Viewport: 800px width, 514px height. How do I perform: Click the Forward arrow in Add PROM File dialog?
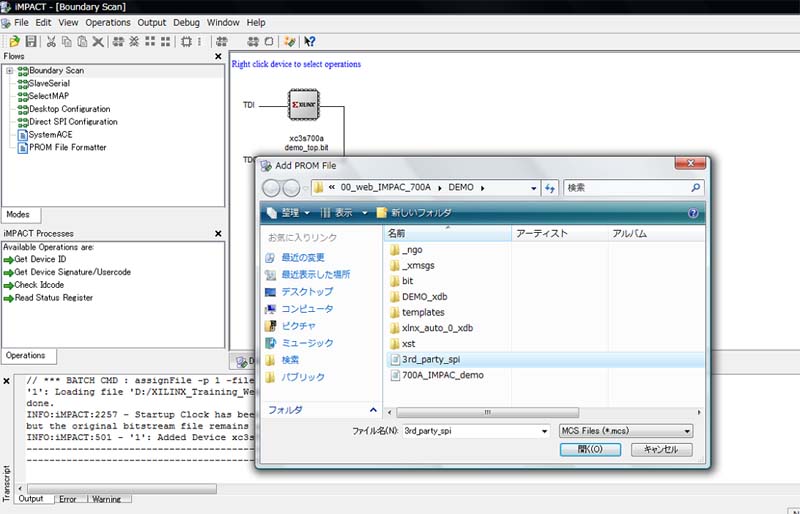click(291, 188)
